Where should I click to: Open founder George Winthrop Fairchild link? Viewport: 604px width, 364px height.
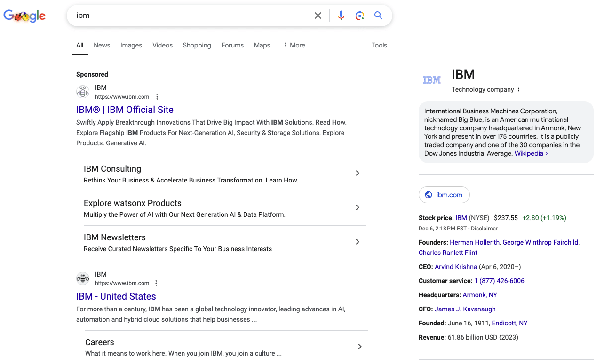(x=540, y=242)
